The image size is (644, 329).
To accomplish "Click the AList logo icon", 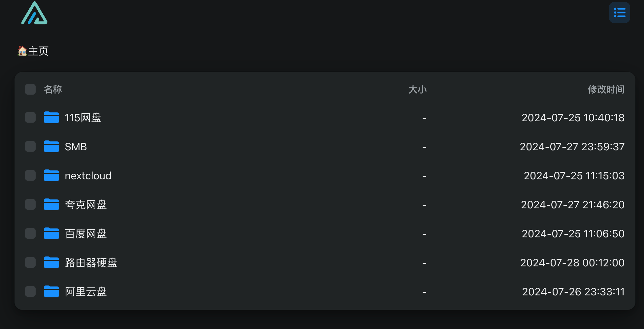I will (34, 13).
